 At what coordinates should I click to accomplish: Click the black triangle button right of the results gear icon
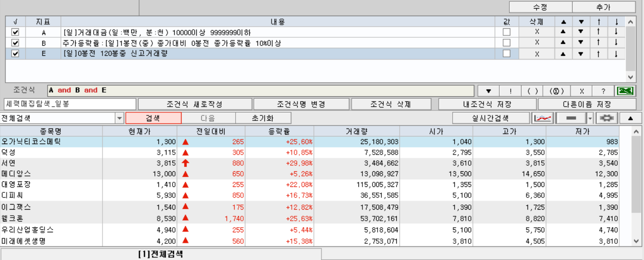[x=630, y=118]
